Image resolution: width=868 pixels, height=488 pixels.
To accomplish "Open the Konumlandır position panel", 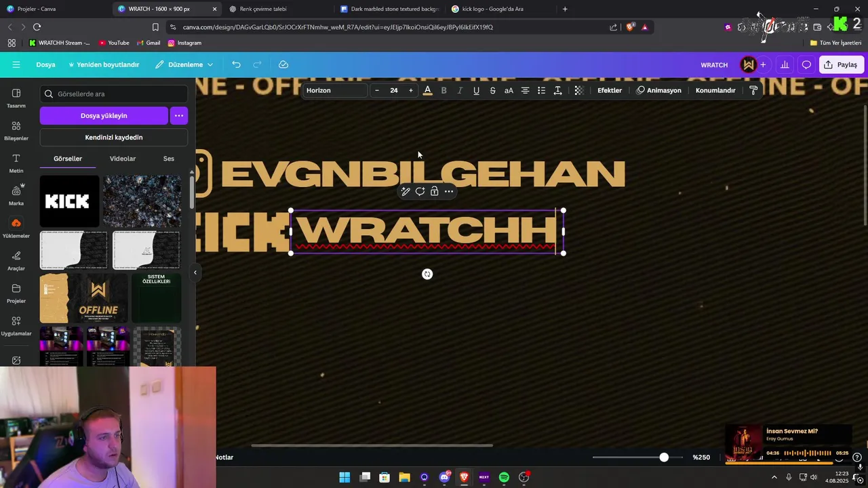I will [x=715, y=90].
